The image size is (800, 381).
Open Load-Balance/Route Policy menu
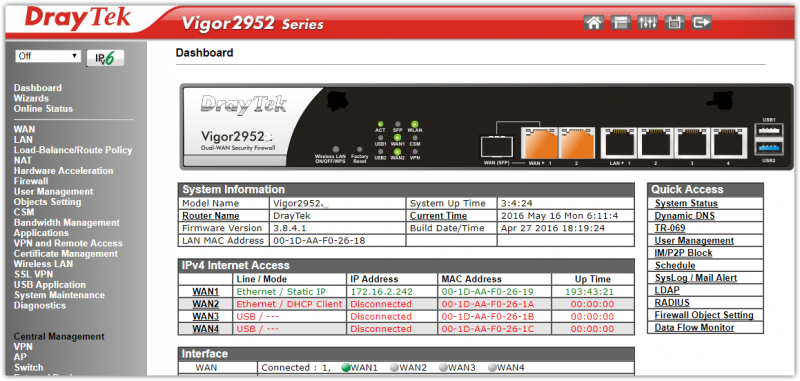(x=73, y=150)
